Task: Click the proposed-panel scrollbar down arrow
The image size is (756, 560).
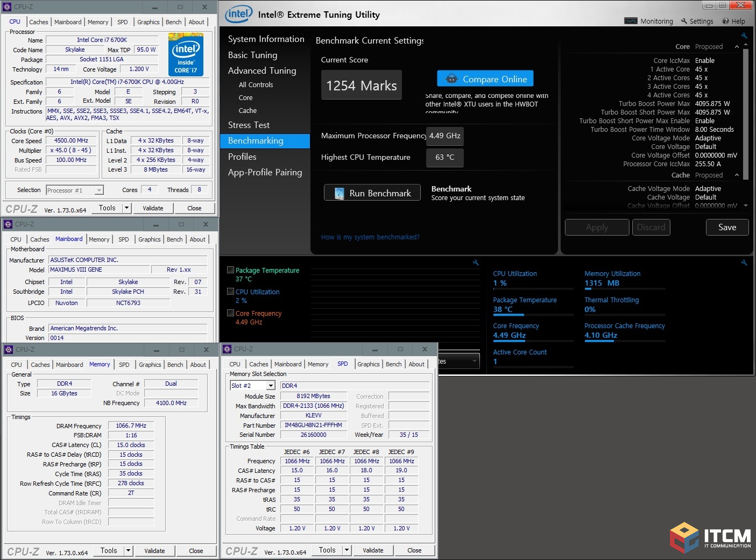Action: (746, 205)
